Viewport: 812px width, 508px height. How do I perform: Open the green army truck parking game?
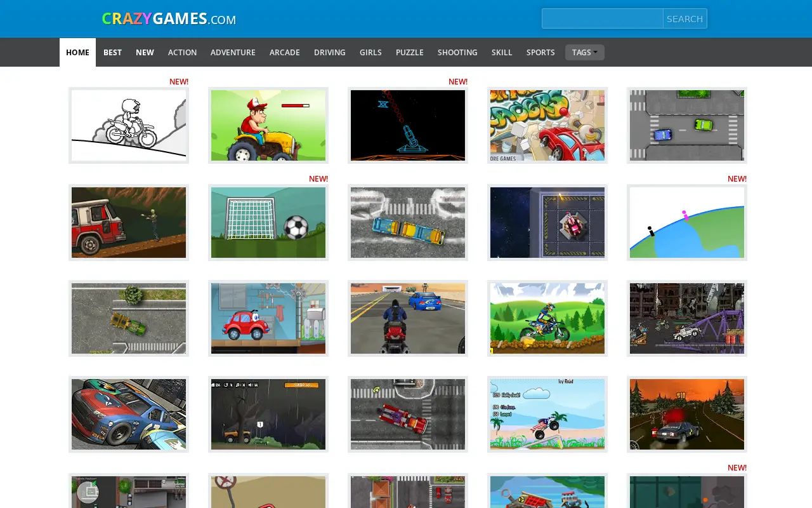point(129,318)
